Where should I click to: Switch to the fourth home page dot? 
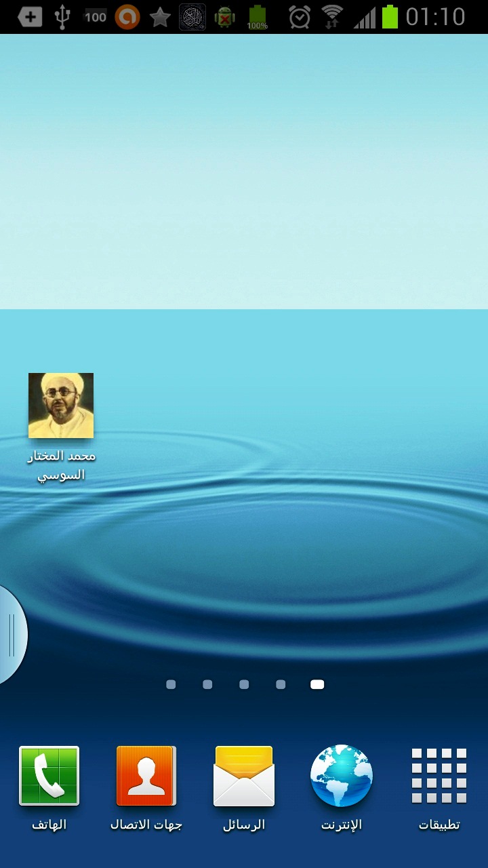(281, 685)
